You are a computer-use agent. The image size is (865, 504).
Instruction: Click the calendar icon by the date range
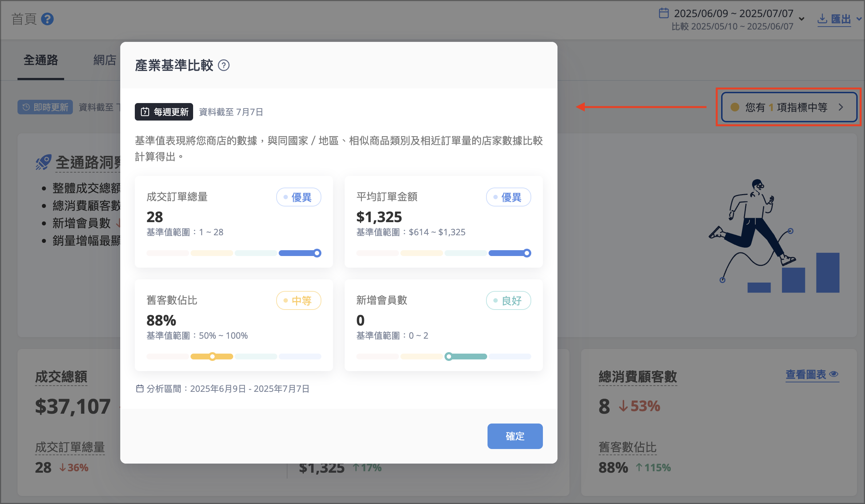(664, 13)
